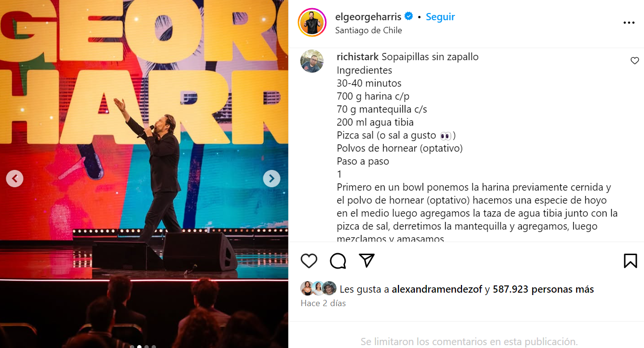This screenshot has width=644, height=348.
Task: View the 587.923 personas más likes list
Action: coord(543,289)
